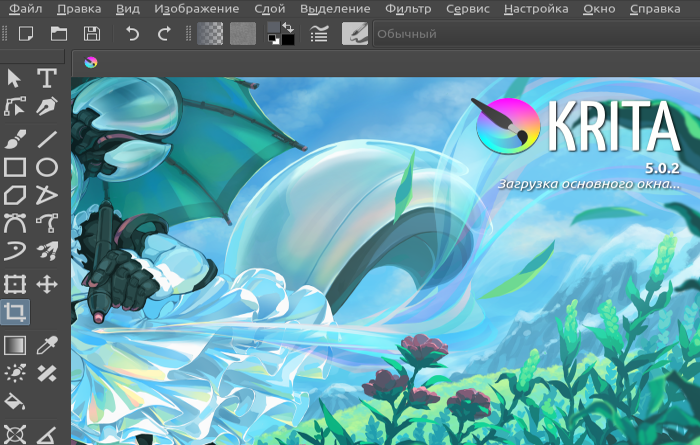The image size is (700, 445).
Task: Open the Вид menu
Action: 128,9
